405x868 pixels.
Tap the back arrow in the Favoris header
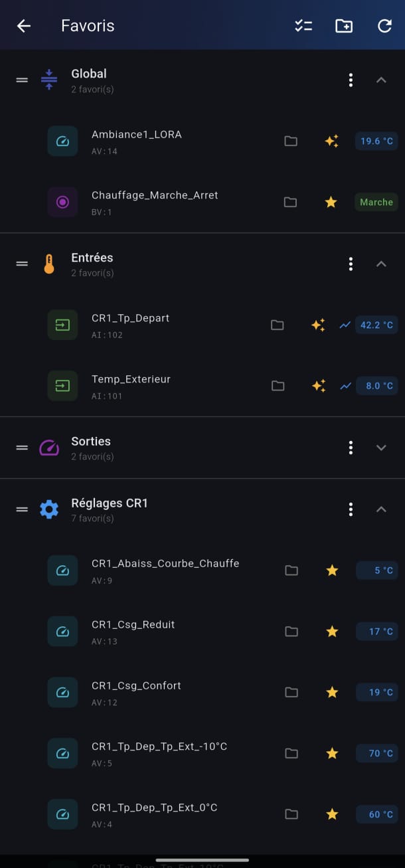(24, 26)
